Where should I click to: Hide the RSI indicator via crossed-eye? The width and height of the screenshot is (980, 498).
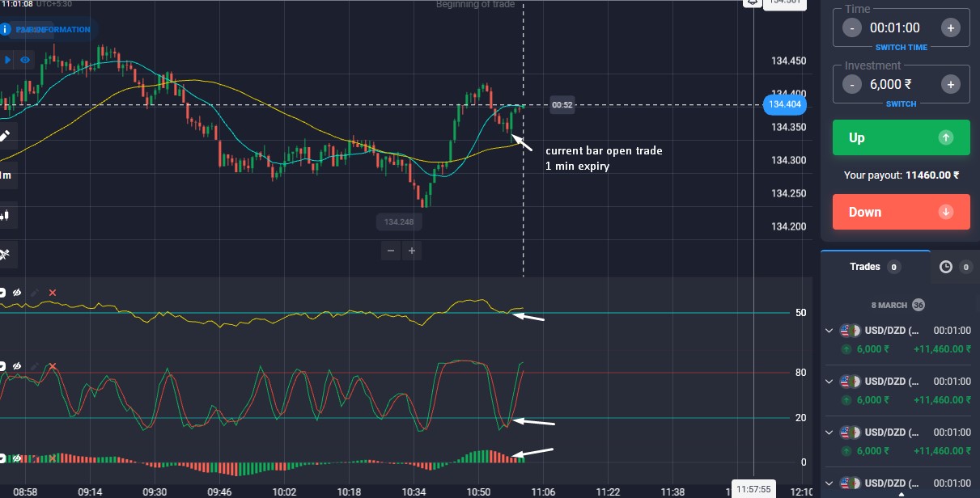[15, 293]
